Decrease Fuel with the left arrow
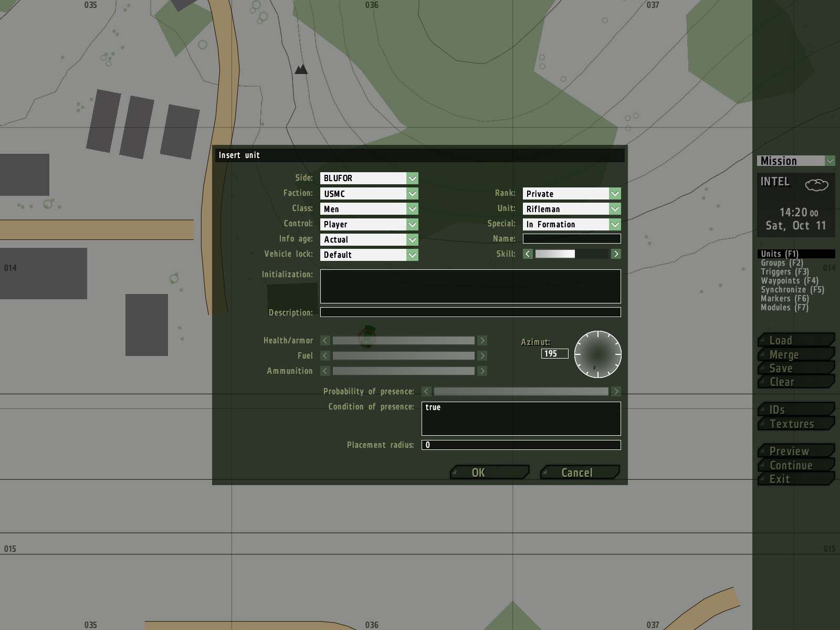Image resolution: width=840 pixels, height=630 pixels. coord(325,356)
